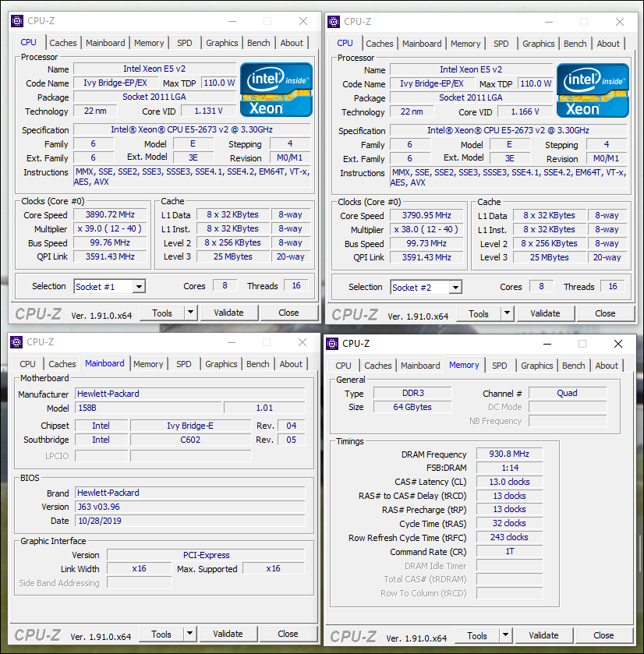
Task: Click the 10/28/2019 BIOS date field
Action: pyautogui.click(x=190, y=521)
